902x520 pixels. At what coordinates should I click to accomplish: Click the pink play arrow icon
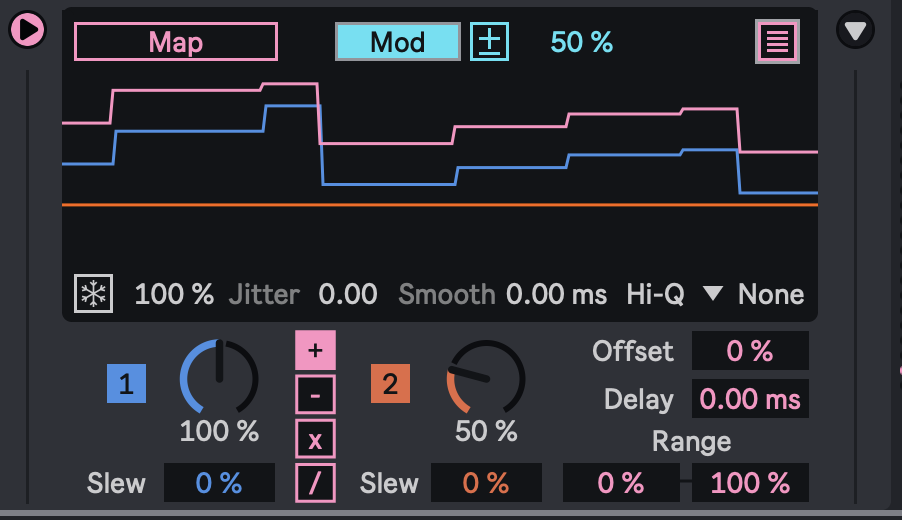tap(27, 30)
